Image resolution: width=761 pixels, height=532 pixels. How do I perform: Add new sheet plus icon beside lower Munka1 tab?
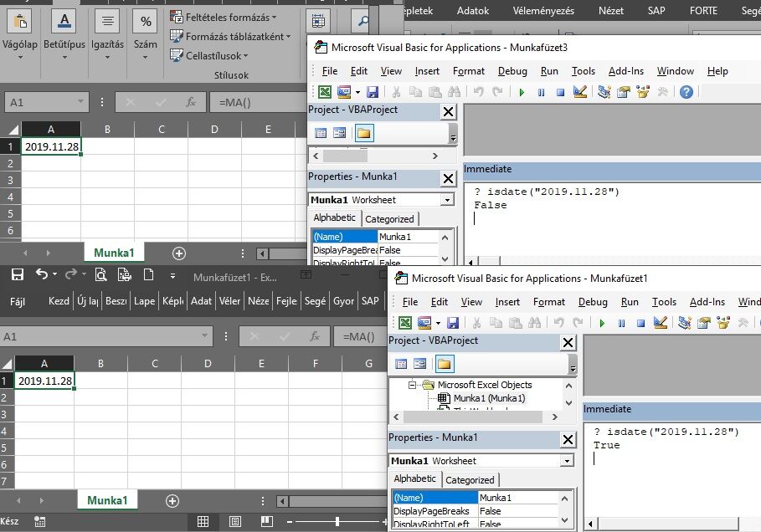172,501
